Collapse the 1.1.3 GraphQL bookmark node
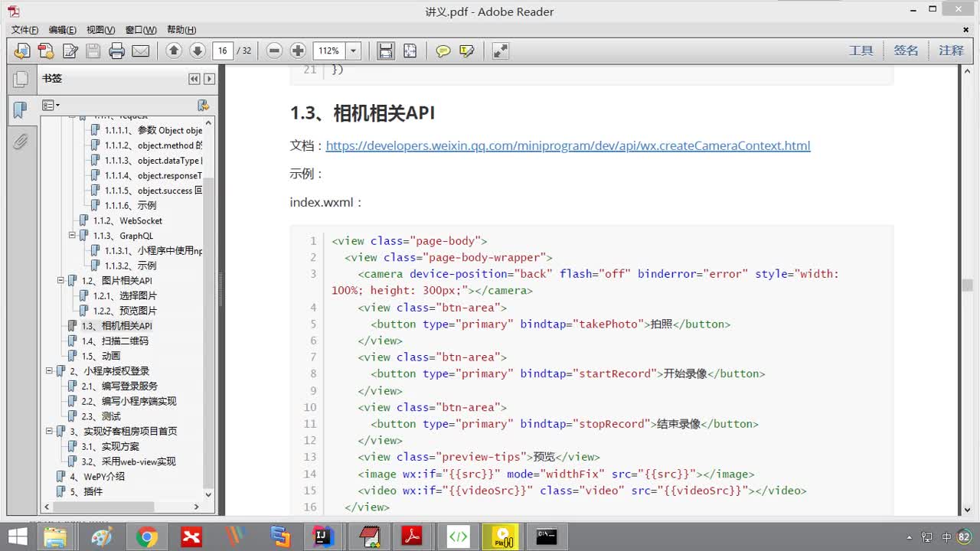Screen dimensions: 980x551 point(73,236)
